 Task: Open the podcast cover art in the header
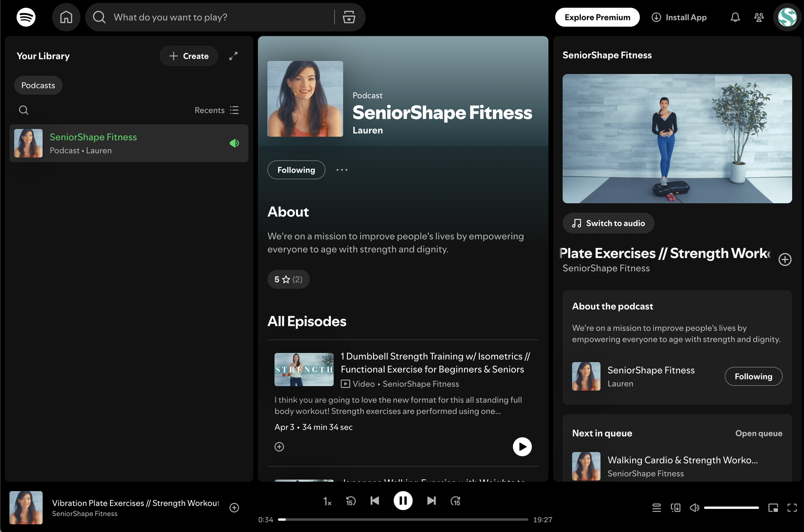click(x=305, y=99)
